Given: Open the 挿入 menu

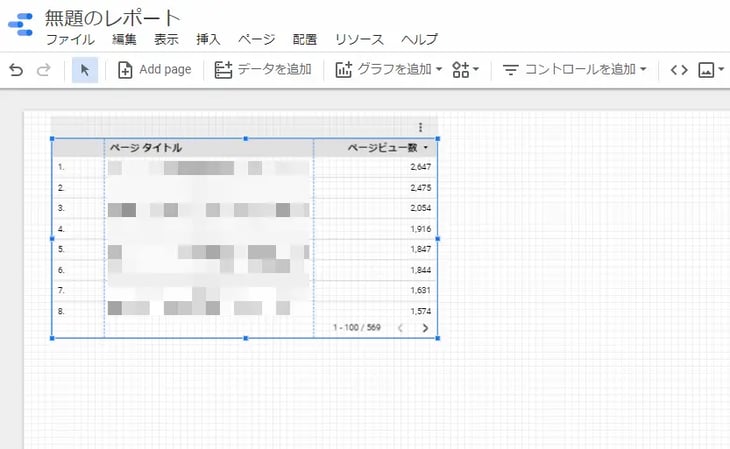Looking at the screenshot, I should [208, 40].
